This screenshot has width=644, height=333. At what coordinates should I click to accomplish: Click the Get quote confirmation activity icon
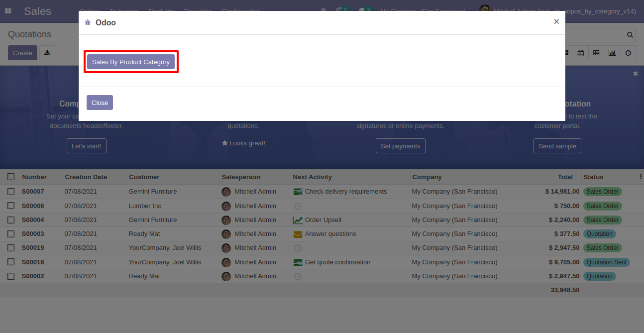point(298,262)
